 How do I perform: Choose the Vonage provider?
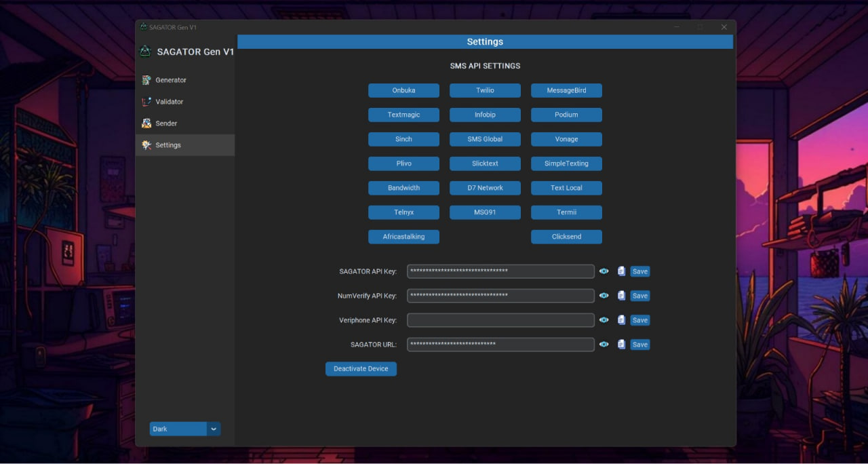click(x=566, y=139)
